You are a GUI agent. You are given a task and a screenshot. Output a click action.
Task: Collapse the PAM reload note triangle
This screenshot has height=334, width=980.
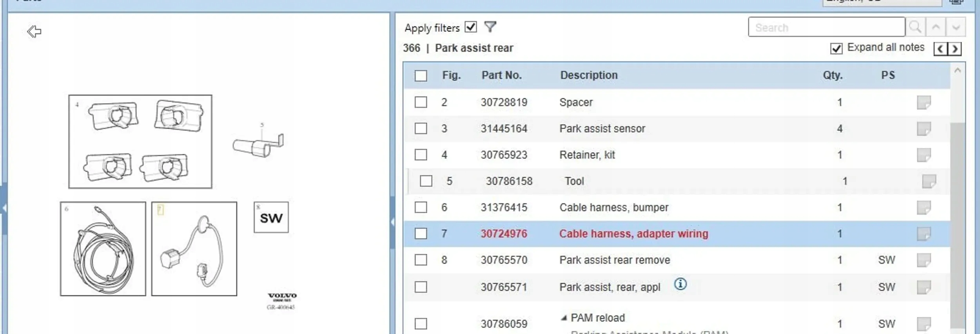click(x=564, y=318)
